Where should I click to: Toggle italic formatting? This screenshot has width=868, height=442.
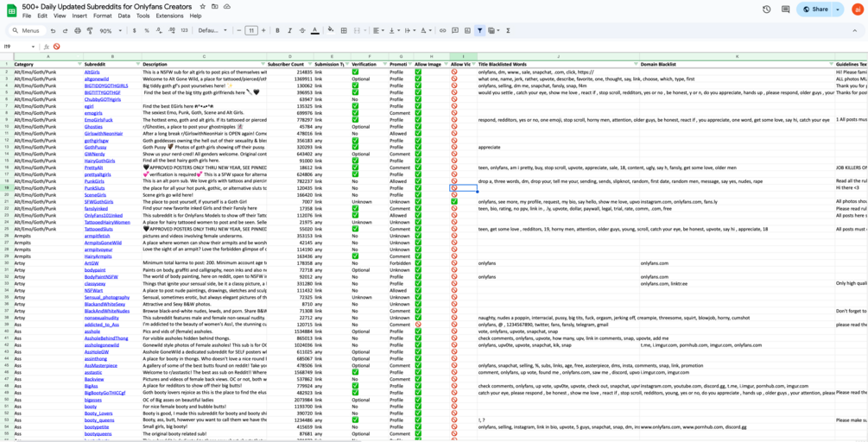289,30
